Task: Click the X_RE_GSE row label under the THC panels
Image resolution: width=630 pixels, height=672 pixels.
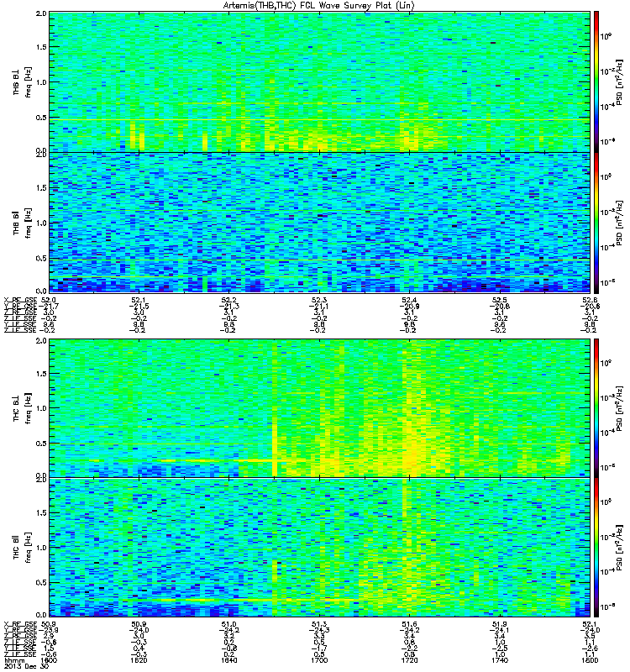Action: coord(20,624)
